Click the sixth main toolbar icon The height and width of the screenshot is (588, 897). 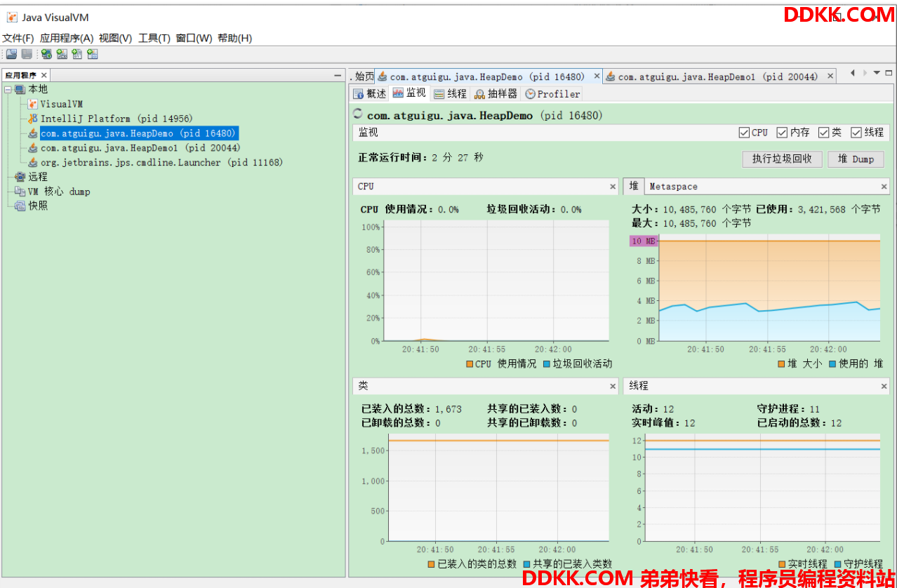[93, 54]
